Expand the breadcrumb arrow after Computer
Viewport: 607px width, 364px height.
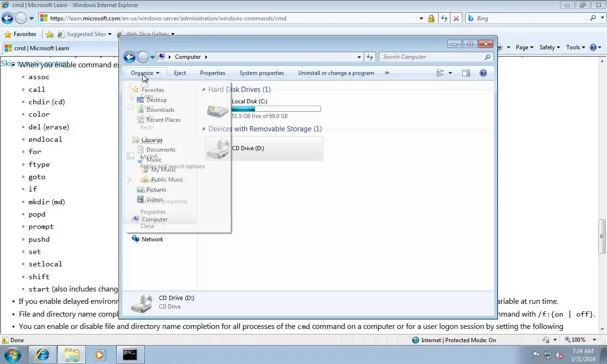click(206, 57)
